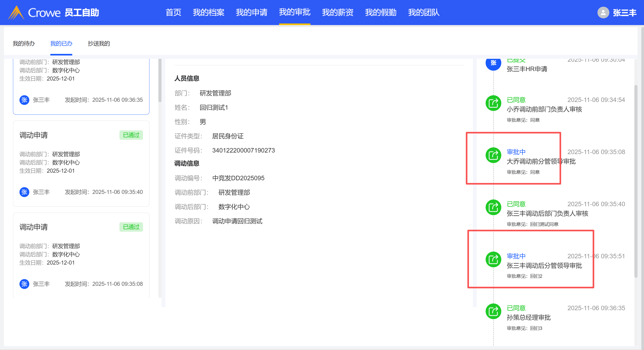Click the request list vertical scrollbar
Viewport: 644px width, 350px height.
pyautogui.click(x=160, y=80)
